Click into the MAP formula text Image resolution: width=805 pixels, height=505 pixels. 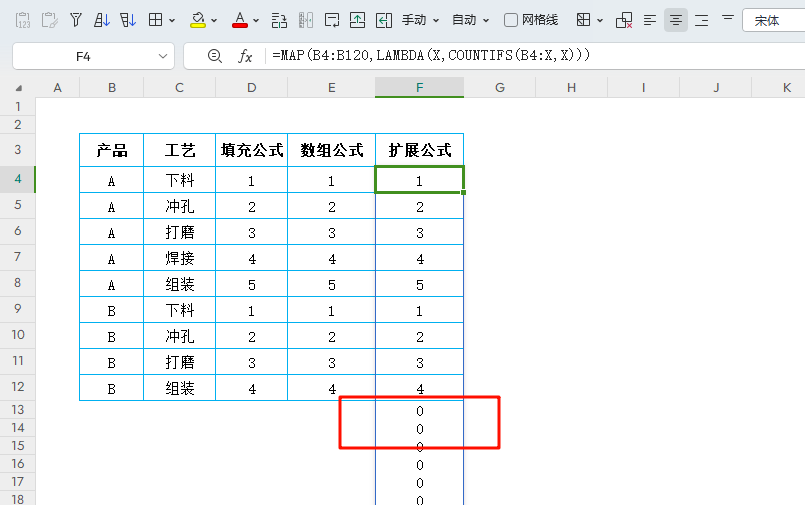(x=431, y=55)
